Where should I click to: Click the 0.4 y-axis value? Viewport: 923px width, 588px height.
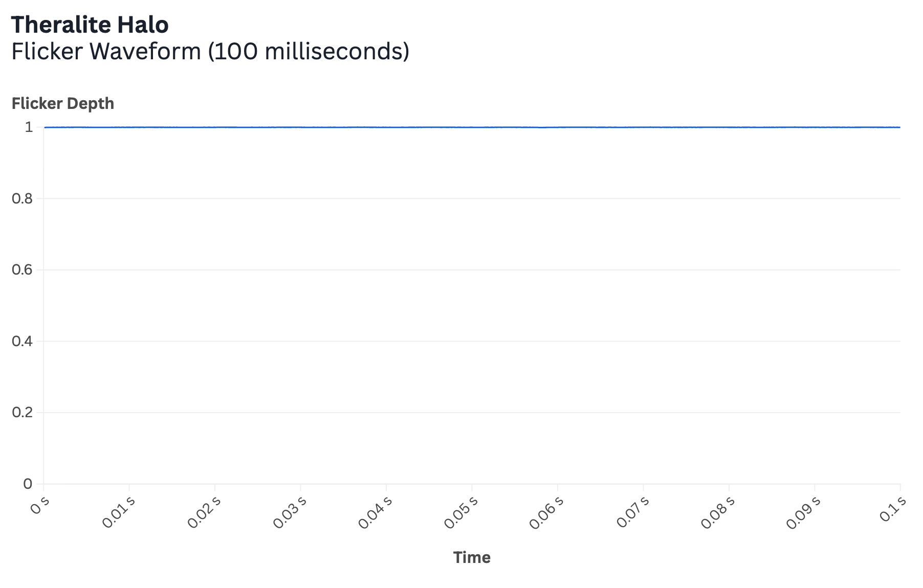click(22, 341)
